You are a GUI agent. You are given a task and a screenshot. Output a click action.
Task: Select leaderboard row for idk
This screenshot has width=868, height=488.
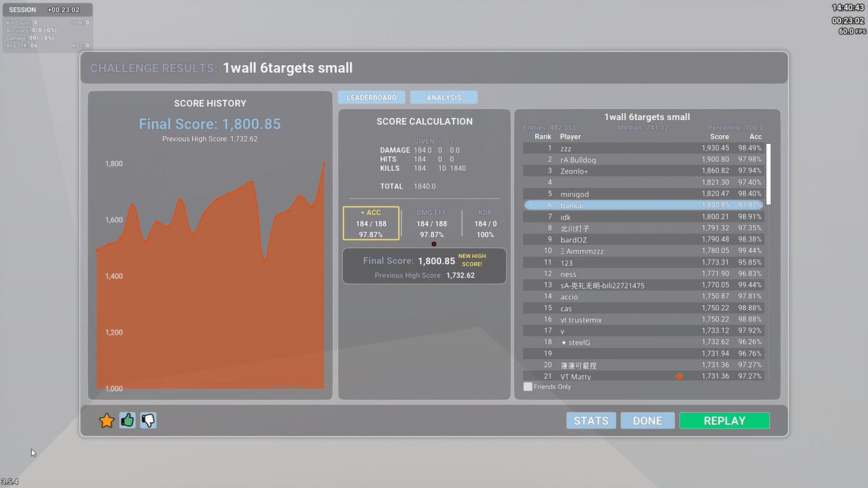(643, 217)
